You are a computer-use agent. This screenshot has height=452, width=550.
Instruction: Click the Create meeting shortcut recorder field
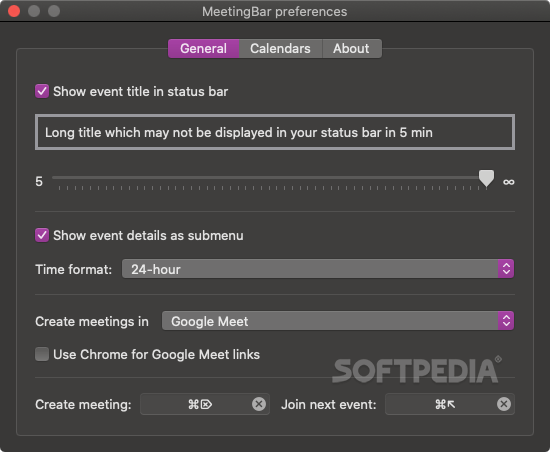205,404
